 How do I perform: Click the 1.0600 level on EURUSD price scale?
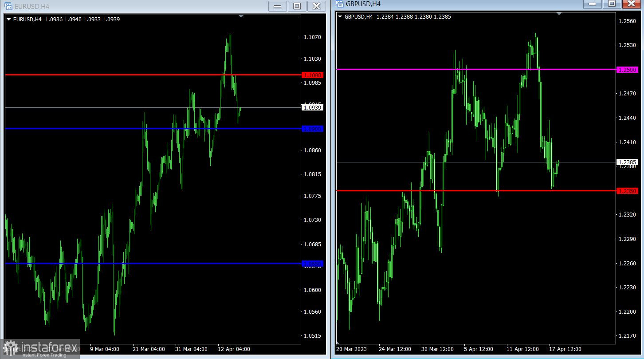coord(313,290)
